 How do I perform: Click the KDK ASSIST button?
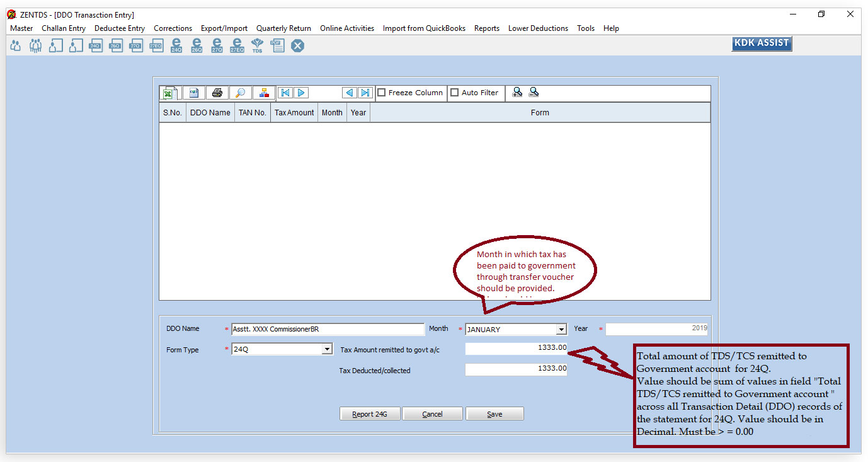coord(762,43)
